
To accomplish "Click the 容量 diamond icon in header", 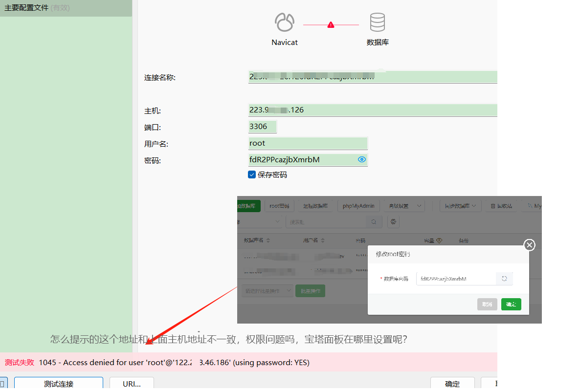I will pos(439,241).
